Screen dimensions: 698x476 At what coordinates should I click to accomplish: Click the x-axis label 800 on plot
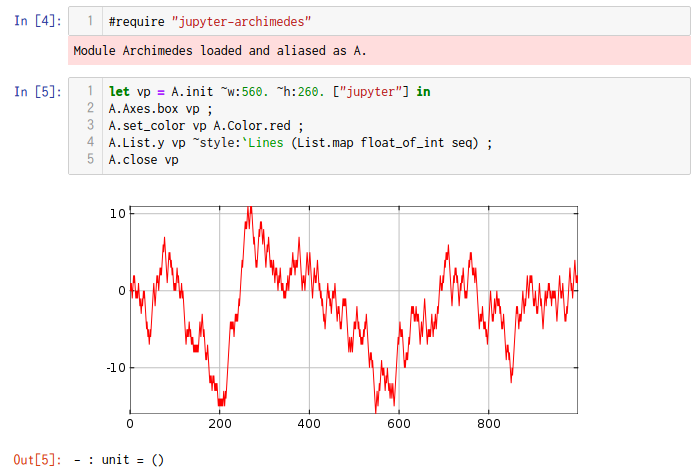click(x=489, y=423)
